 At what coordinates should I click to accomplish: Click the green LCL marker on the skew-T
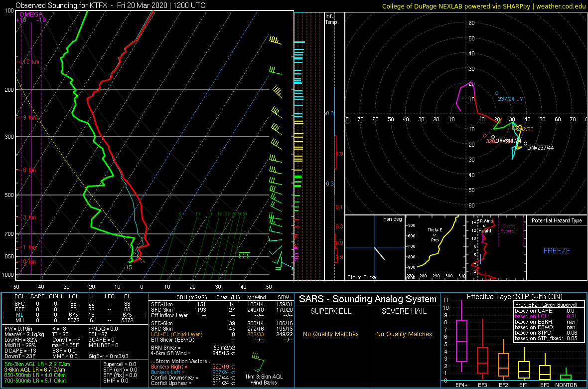244,255
